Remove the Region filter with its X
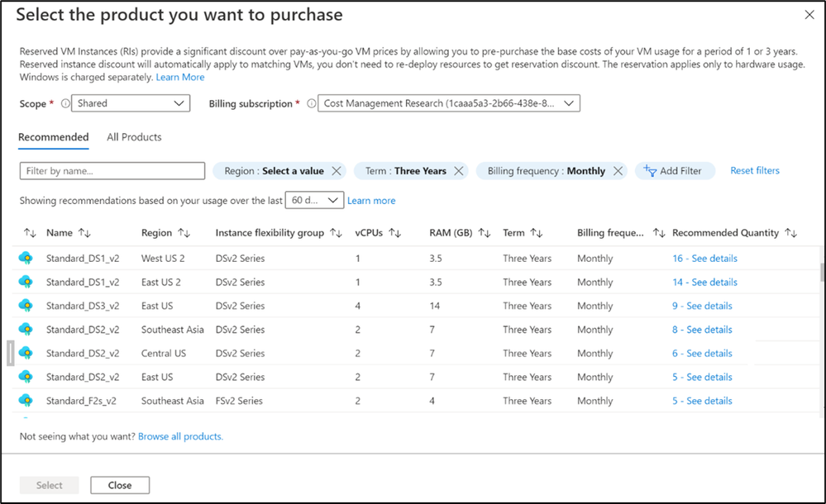 [x=337, y=171]
